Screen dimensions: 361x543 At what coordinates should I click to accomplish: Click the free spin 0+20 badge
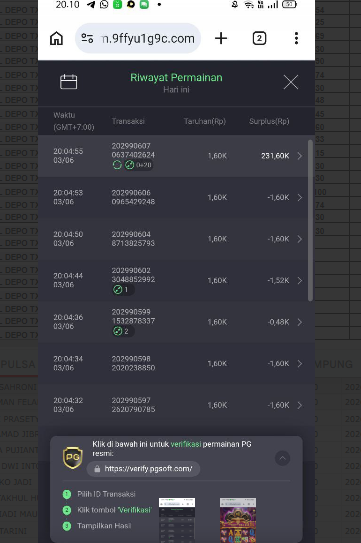click(x=138, y=165)
